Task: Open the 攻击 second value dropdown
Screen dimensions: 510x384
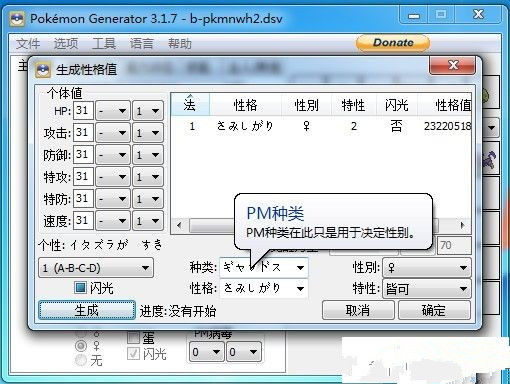Action: 148,133
